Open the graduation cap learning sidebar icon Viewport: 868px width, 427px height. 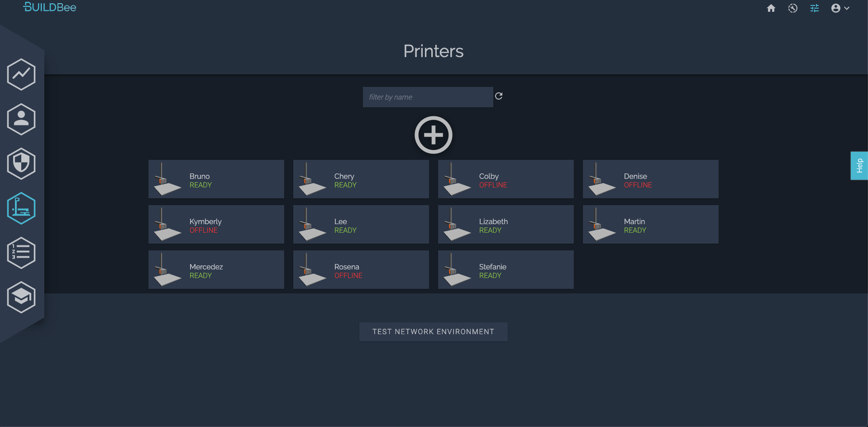pyautogui.click(x=21, y=297)
